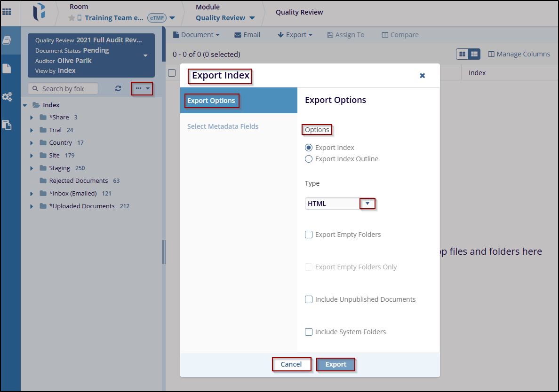
Task: Tick the Include System Folders checkbox
Action: tap(309, 332)
